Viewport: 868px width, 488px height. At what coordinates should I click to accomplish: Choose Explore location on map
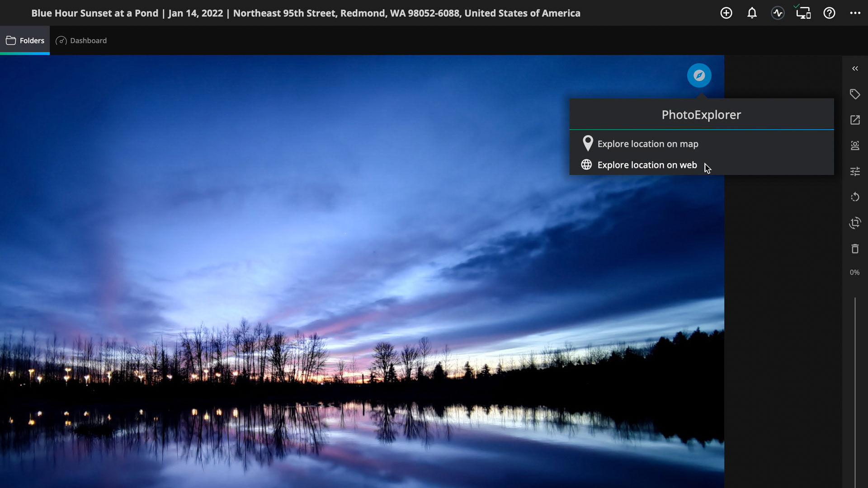(x=702, y=144)
